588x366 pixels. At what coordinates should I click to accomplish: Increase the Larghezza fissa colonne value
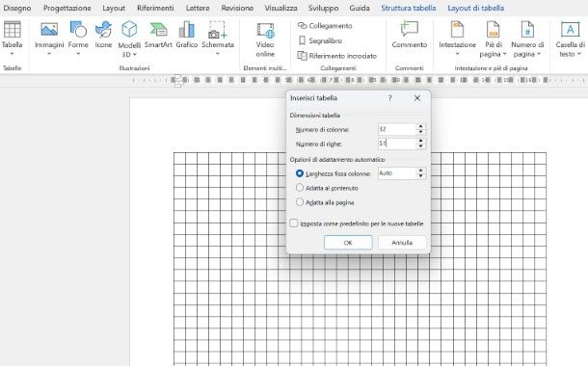pyautogui.click(x=420, y=170)
